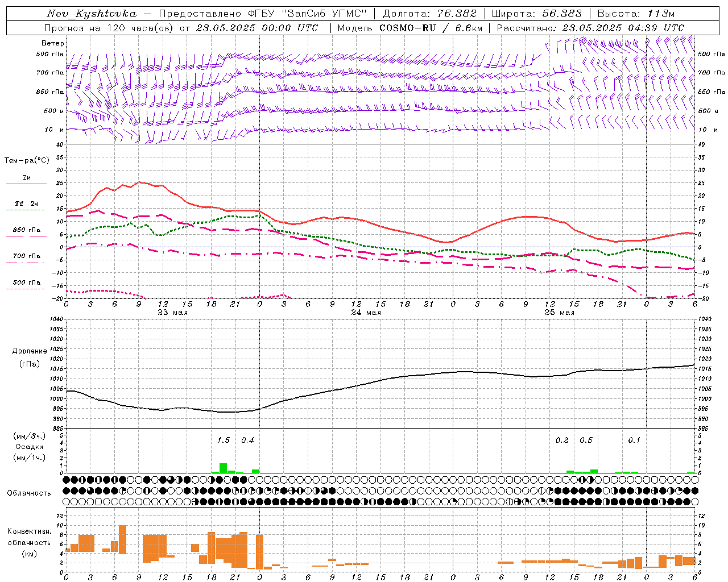Click the 'Долгота: 76.382' longitude value
This screenshot has width=728, height=582.
(x=430, y=14)
